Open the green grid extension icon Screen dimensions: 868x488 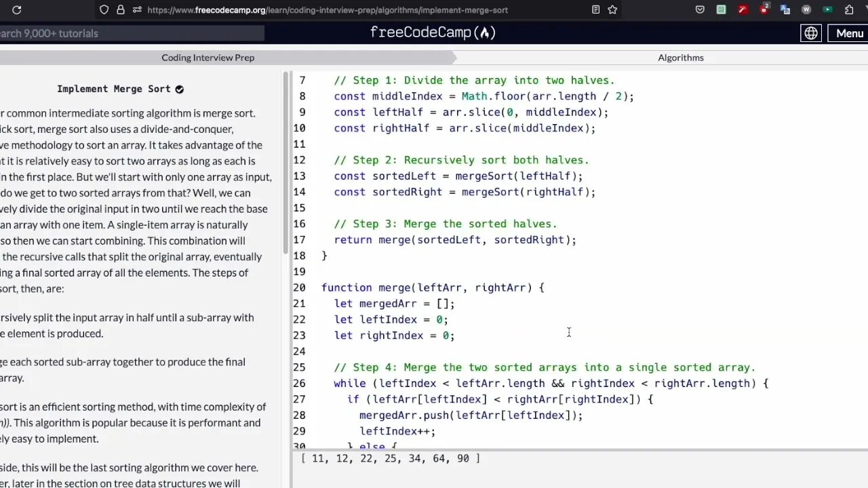tap(722, 9)
